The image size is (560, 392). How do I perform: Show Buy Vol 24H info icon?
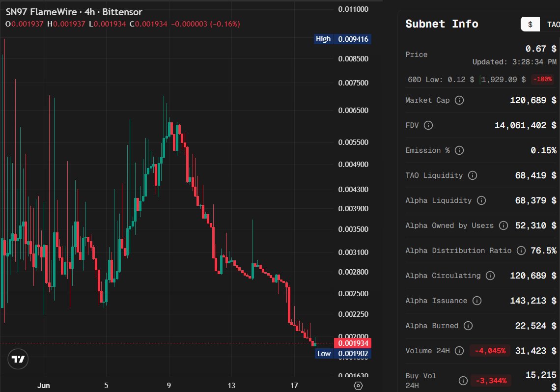pos(463,381)
